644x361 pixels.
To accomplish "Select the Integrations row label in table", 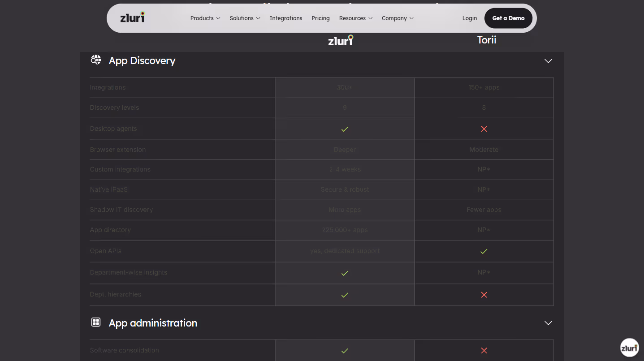I will click(108, 87).
